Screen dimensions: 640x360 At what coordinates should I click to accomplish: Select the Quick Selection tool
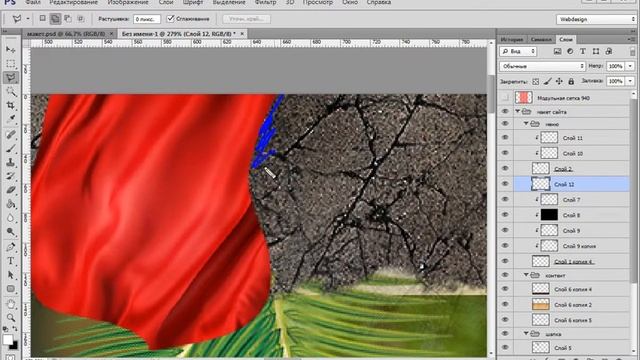point(11,91)
